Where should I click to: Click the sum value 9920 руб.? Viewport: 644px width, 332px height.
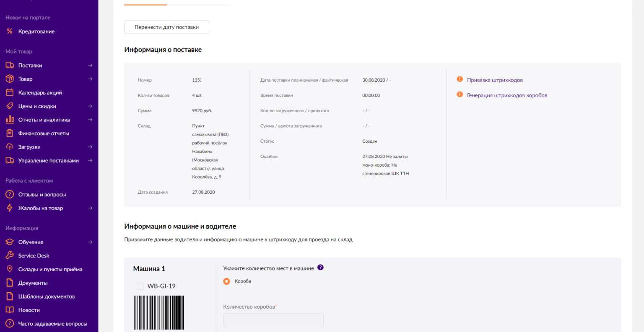click(202, 111)
